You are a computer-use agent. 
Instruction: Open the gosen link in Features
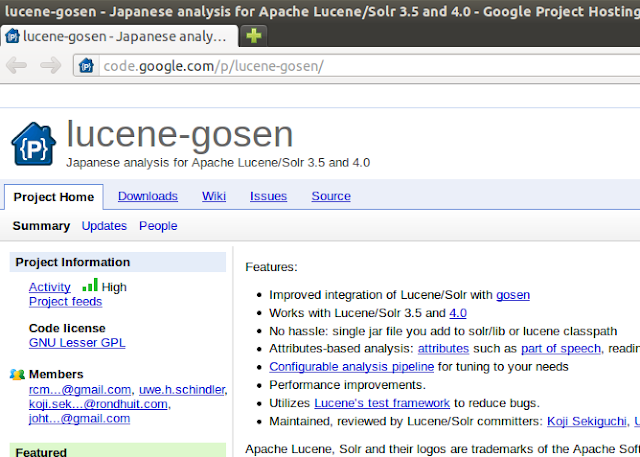coord(513,295)
